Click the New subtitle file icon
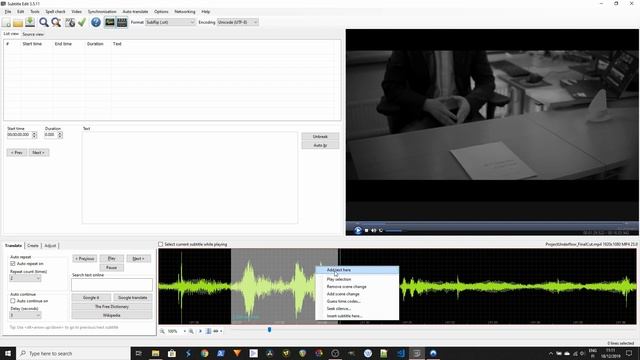Viewport: 640px width, 360px height. (7, 22)
